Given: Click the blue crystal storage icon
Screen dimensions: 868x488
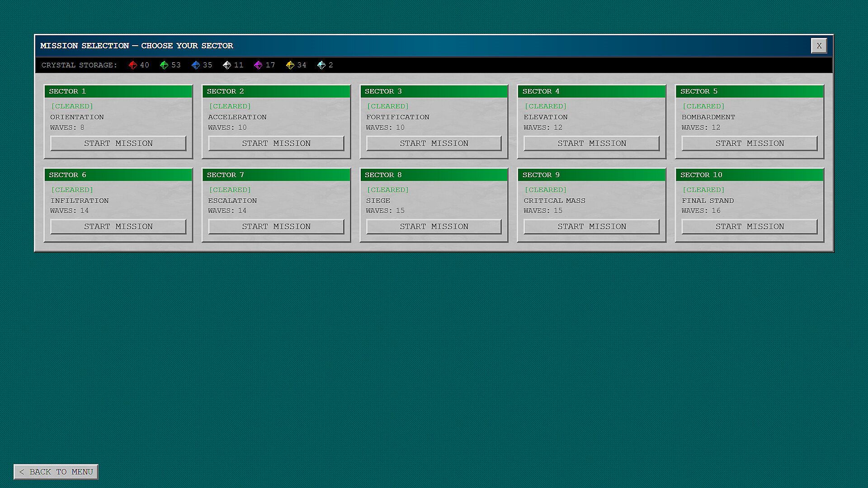Looking at the screenshot, I should 196,66.
